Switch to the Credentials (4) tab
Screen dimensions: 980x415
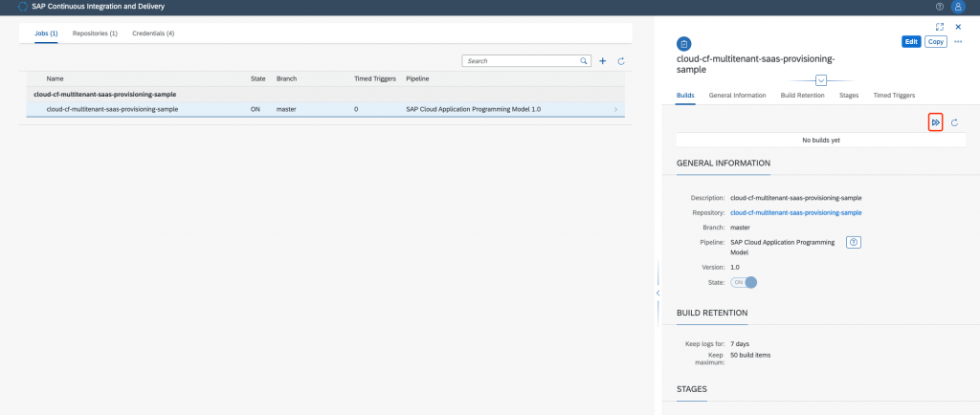[153, 33]
